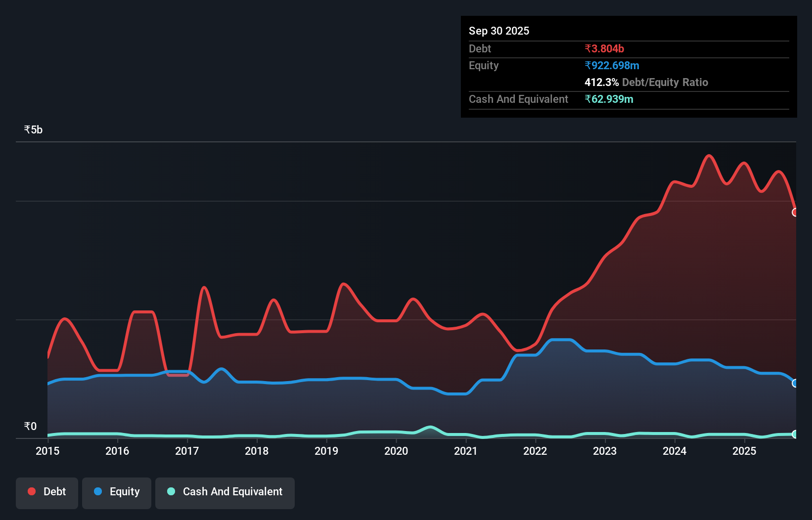Click the teal Cash And Equivalent legend dot

coord(170,492)
